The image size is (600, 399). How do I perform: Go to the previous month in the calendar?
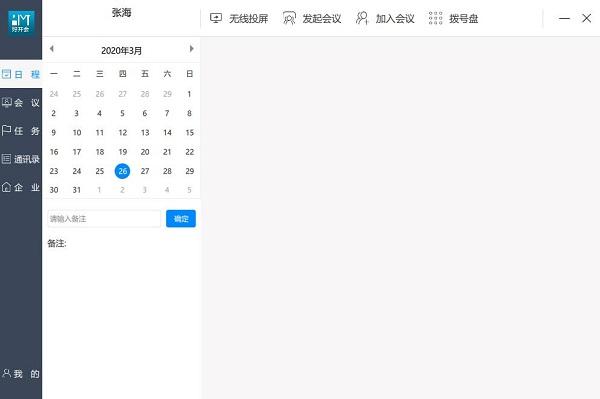click(x=52, y=49)
